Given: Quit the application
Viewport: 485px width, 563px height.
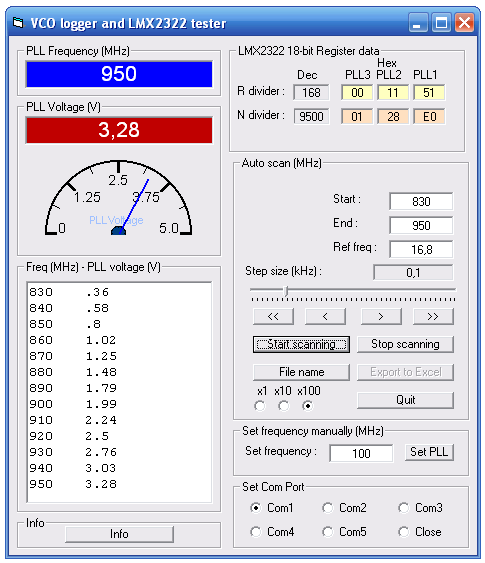Looking at the screenshot, I should click(x=405, y=400).
